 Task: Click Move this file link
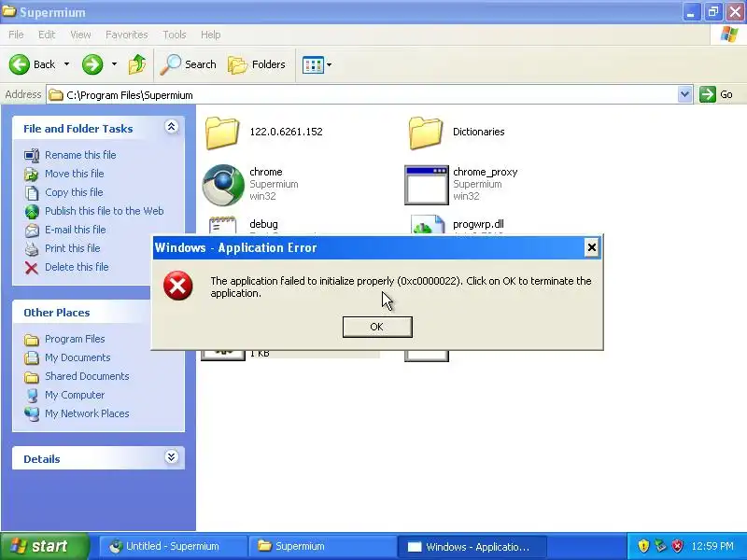[x=75, y=174]
